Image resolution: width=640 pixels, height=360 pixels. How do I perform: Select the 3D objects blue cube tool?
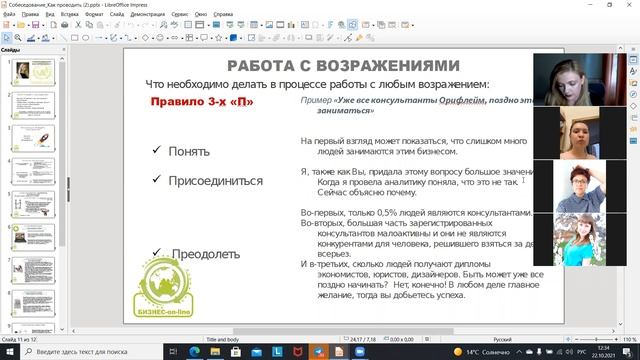233,38
